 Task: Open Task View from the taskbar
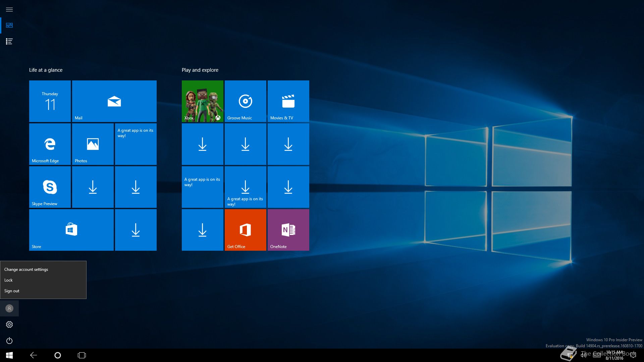click(x=82, y=355)
